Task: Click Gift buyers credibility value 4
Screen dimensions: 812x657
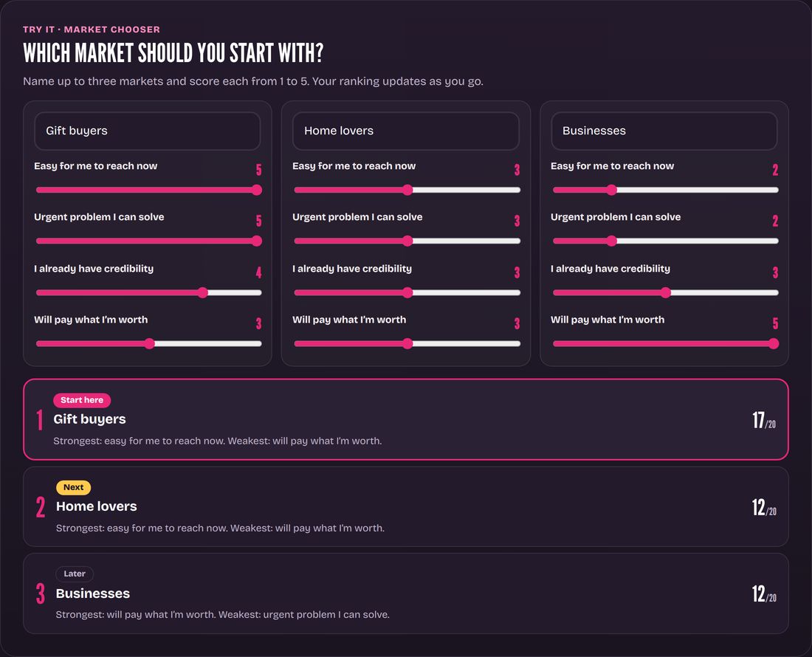Action: [258, 273]
